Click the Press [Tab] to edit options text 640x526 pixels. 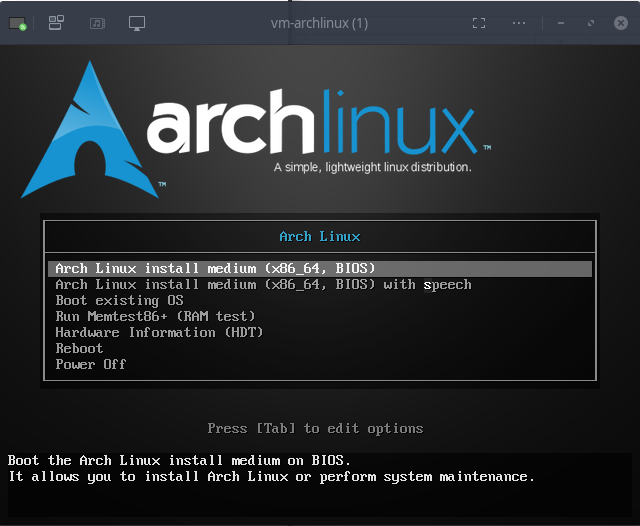coord(315,429)
